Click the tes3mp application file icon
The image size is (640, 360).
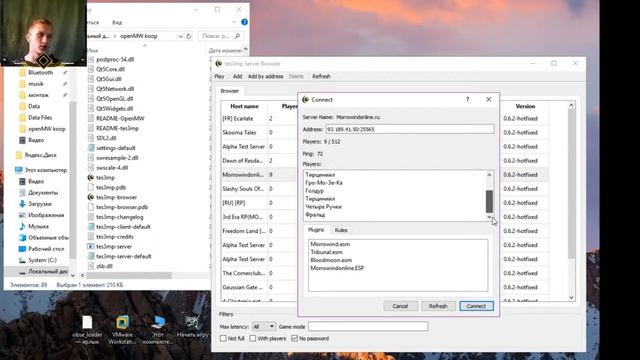point(91,178)
